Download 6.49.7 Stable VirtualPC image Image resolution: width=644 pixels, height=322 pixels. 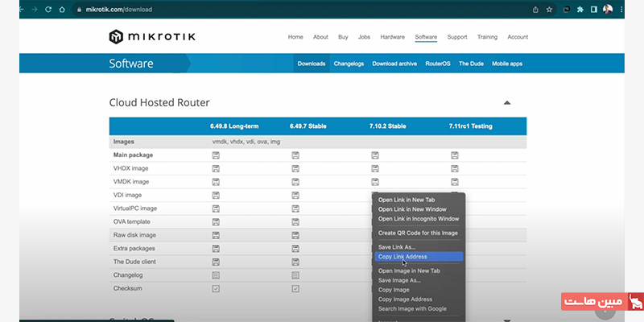click(295, 208)
